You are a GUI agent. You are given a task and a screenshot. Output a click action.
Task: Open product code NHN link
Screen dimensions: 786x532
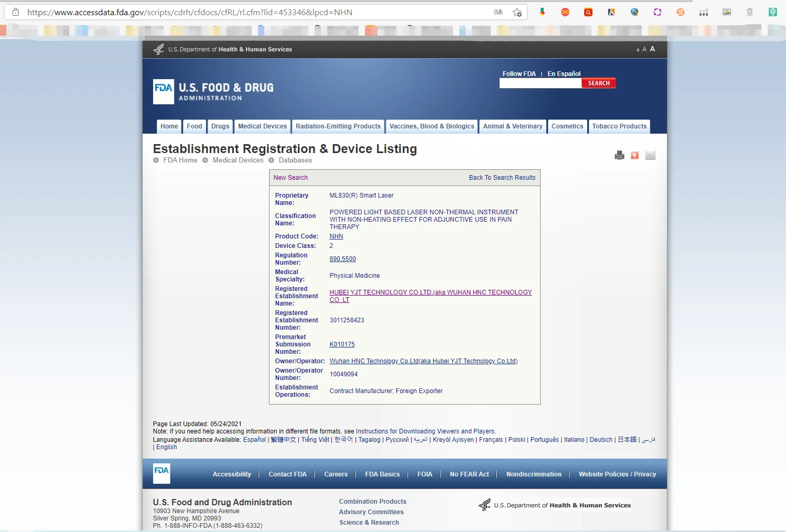coord(336,236)
